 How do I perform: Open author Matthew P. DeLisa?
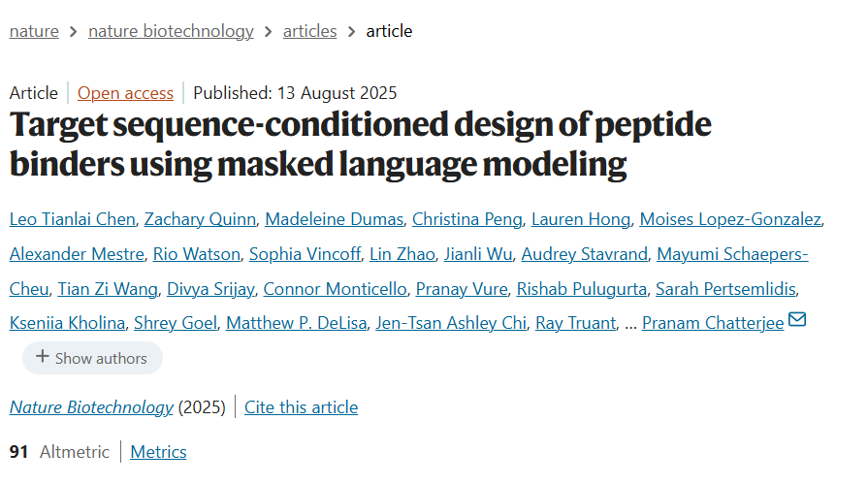tap(297, 323)
